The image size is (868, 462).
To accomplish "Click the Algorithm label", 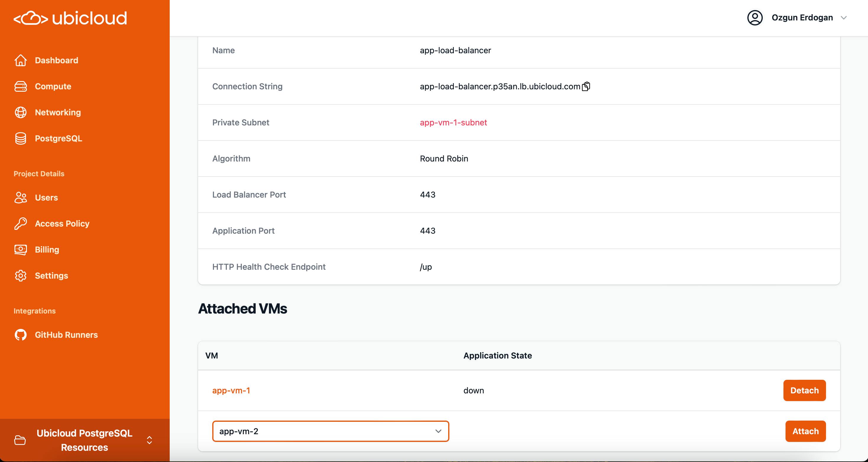I will (x=231, y=159).
